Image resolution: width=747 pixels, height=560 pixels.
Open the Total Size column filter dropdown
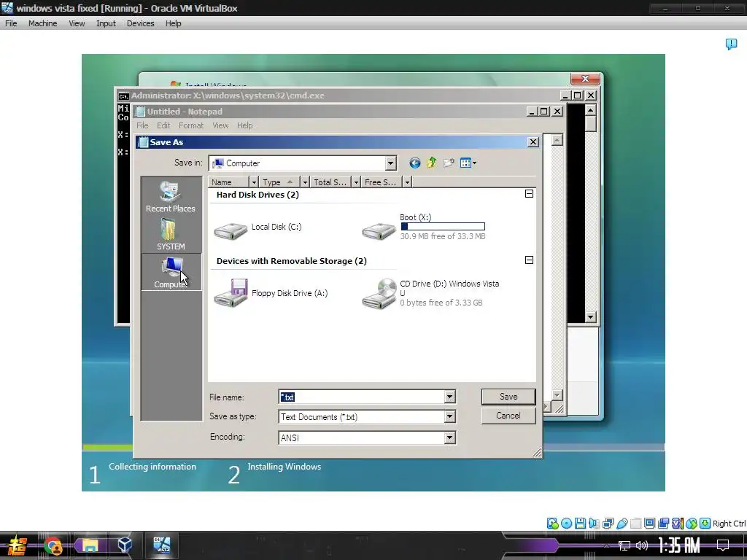[356, 182]
